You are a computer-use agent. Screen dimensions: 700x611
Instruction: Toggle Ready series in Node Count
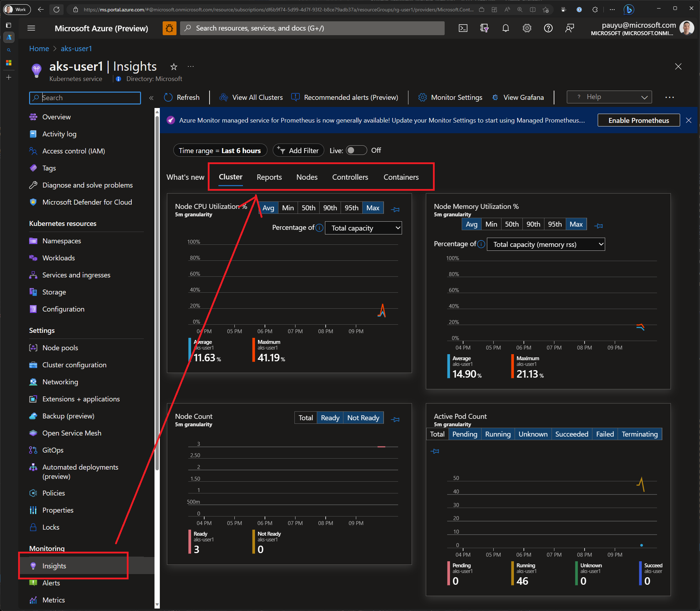pos(330,418)
